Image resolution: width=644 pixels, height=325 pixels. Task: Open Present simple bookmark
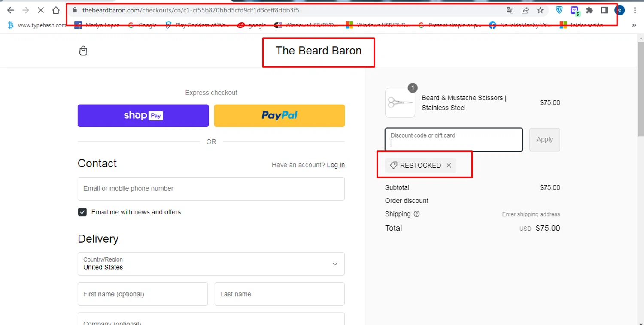point(450,25)
